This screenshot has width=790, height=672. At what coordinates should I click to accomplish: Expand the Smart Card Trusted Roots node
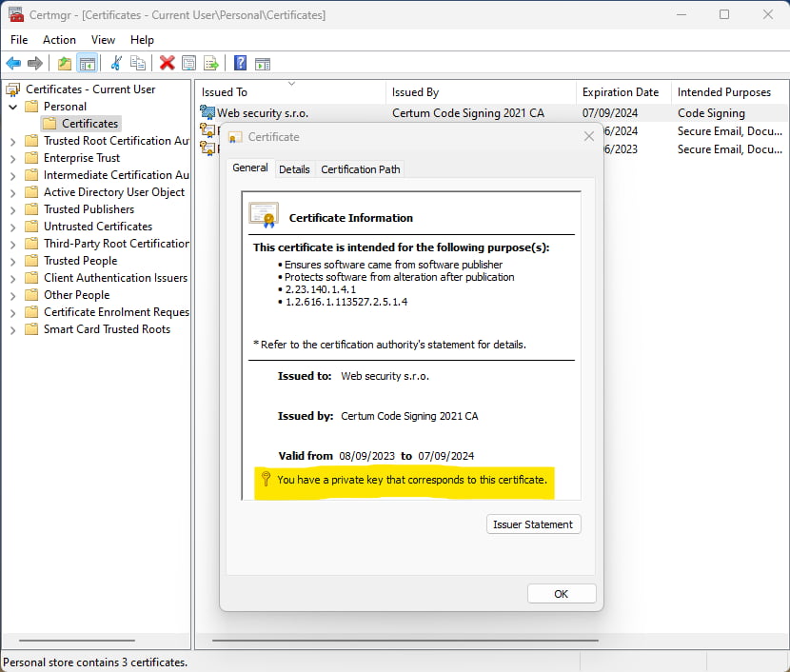(x=13, y=329)
